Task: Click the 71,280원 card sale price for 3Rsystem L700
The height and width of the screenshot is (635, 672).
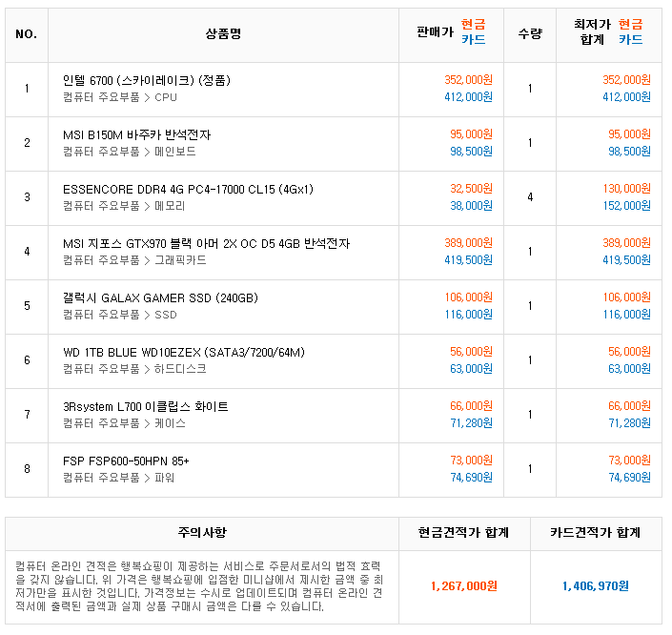Action: (471, 423)
